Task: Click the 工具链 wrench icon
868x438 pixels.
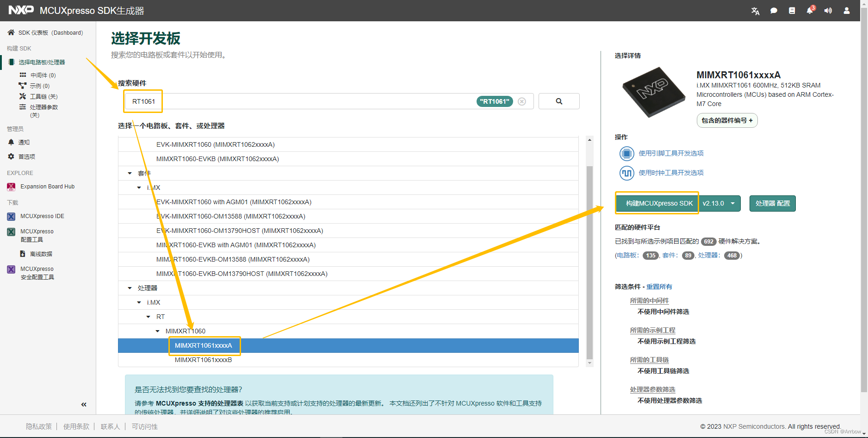Action: (22, 96)
